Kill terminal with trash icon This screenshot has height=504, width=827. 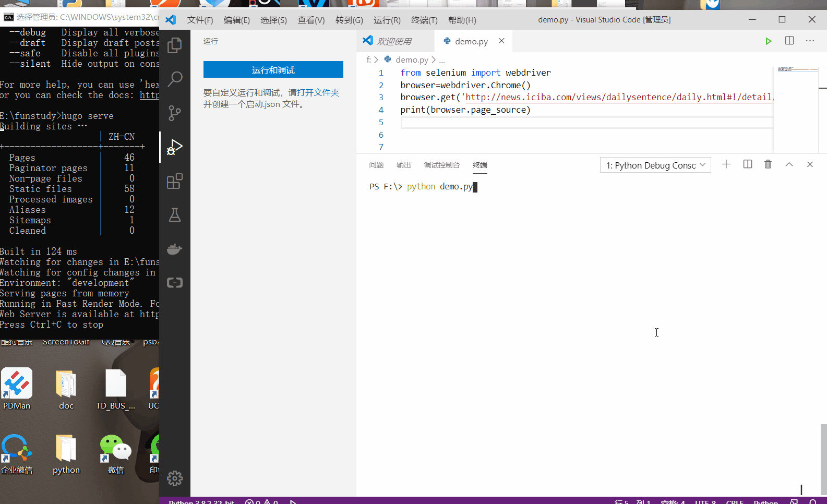(x=768, y=164)
